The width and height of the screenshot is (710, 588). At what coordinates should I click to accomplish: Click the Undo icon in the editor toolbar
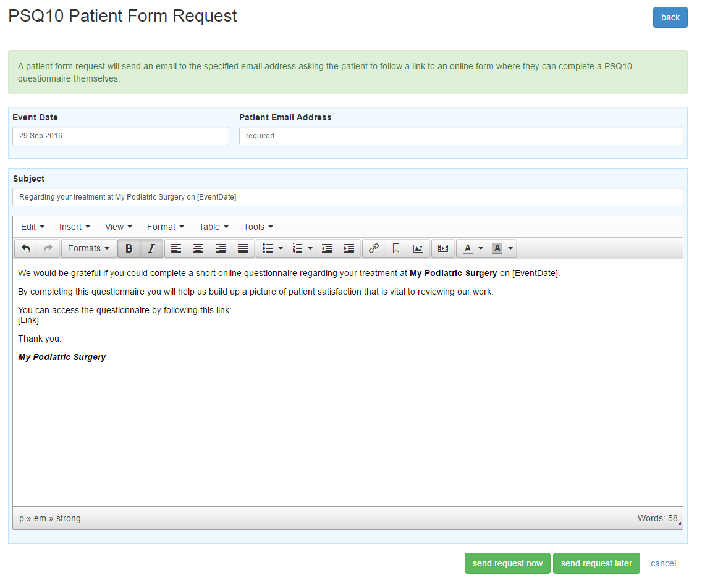click(x=26, y=248)
